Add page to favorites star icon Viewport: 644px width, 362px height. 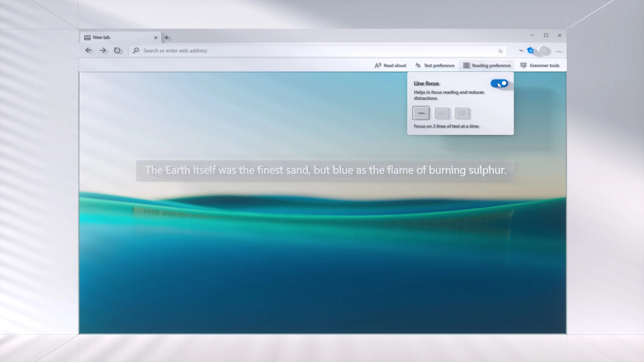(500, 51)
